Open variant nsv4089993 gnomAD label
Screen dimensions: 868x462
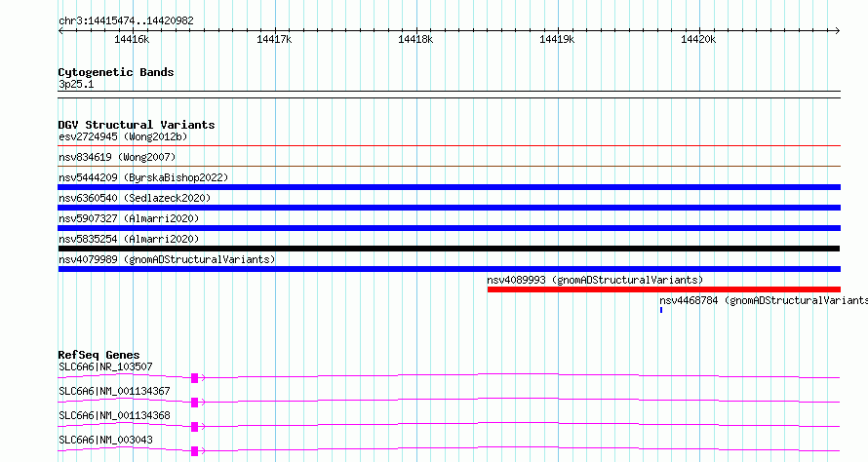595,280
